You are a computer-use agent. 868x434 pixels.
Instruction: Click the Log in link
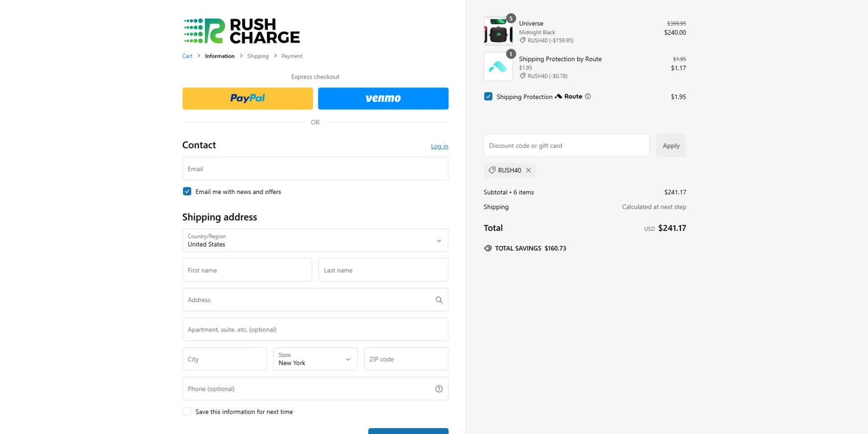tap(439, 146)
